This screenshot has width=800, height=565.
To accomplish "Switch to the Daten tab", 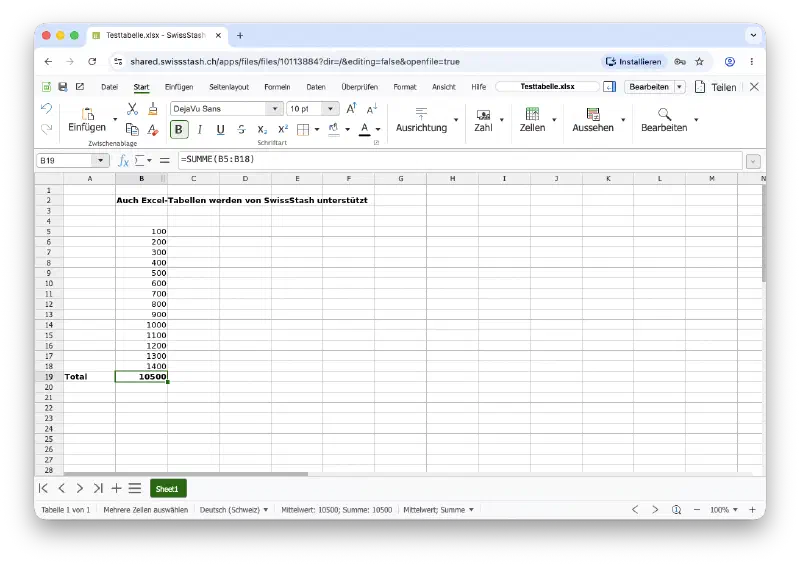I will pyautogui.click(x=316, y=87).
